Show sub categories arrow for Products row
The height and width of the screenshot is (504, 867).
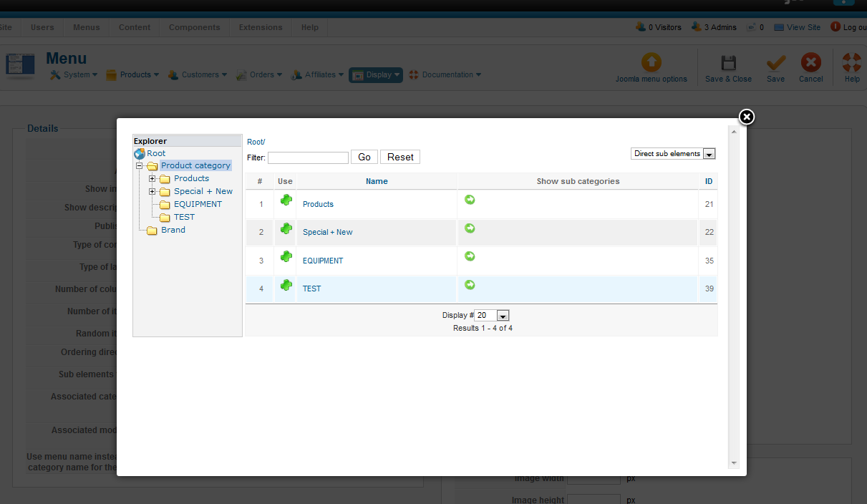(x=470, y=200)
